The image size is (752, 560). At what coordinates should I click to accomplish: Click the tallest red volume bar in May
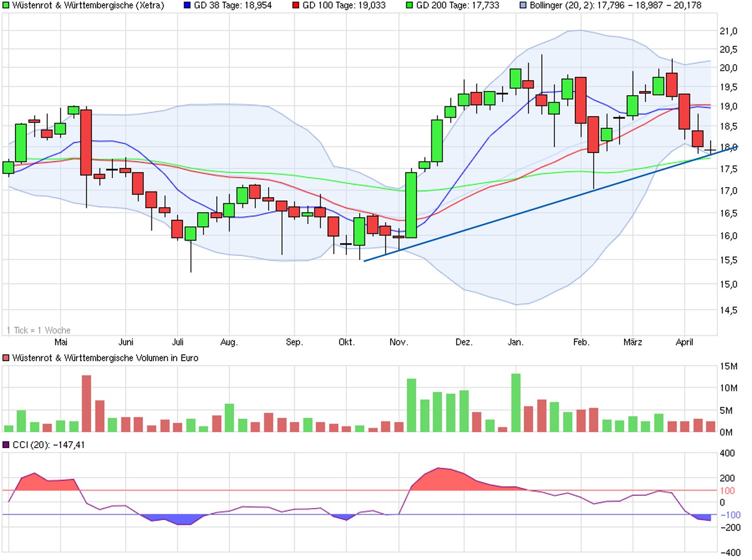(86, 403)
